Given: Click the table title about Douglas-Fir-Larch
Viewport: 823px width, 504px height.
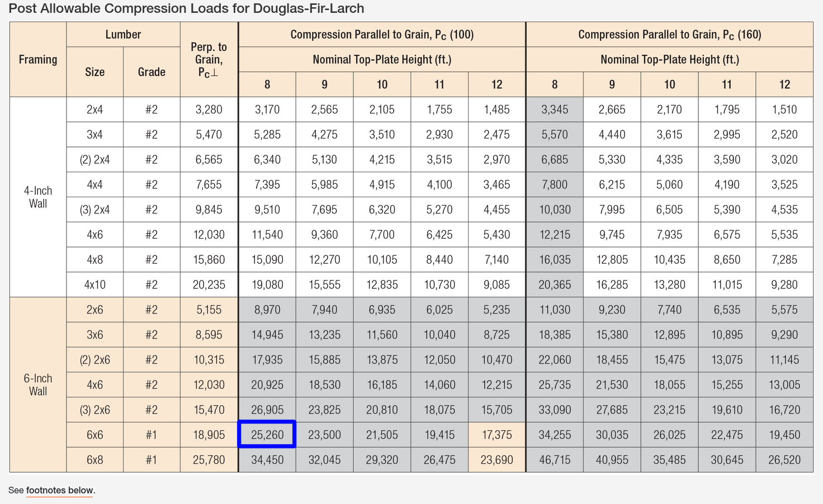Looking at the screenshot, I should pyautogui.click(x=186, y=8).
